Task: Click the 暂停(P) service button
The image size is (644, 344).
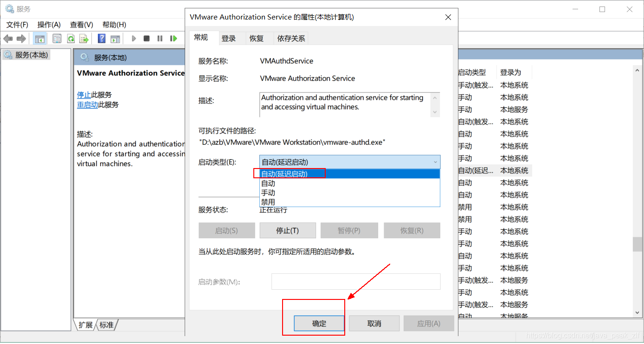Action: click(349, 231)
